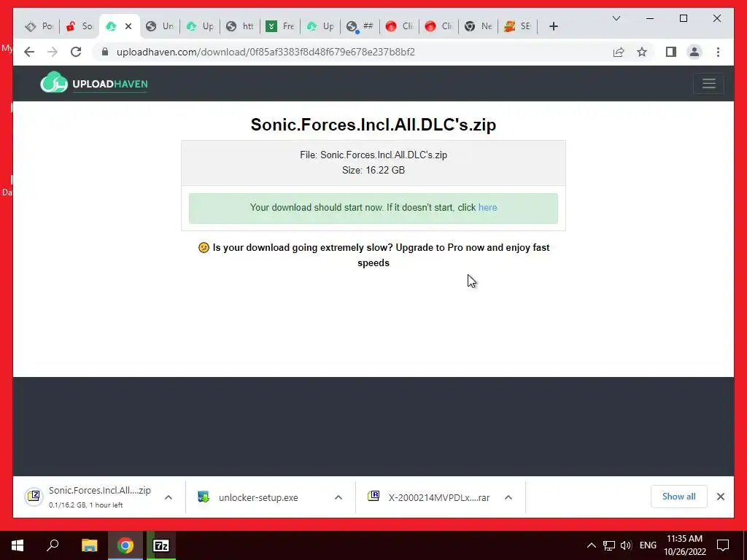
Task: Switch to the 'SE' tab
Action: (x=518, y=26)
